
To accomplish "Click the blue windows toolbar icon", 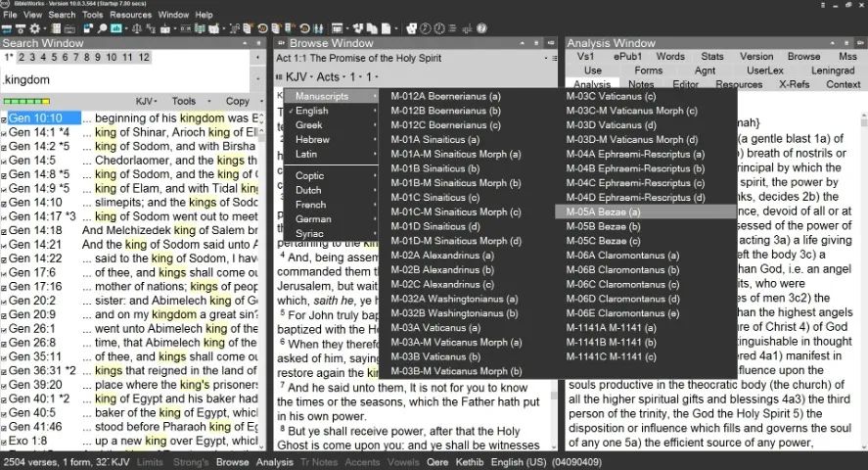I will coord(89,28).
